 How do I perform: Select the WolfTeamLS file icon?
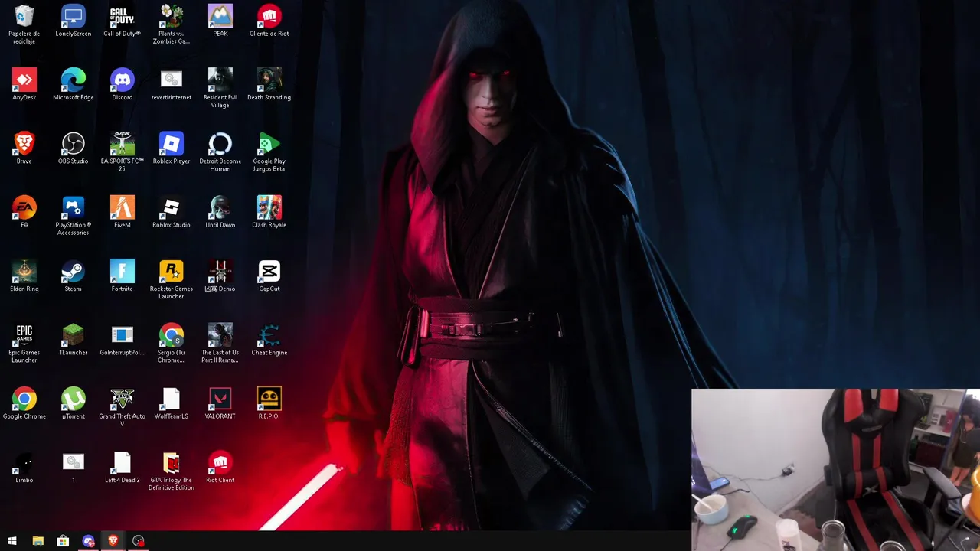pos(171,399)
